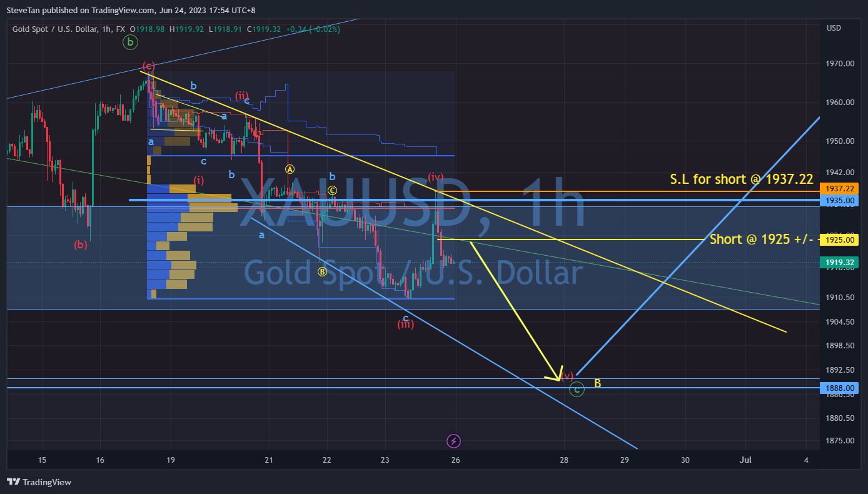The height and width of the screenshot is (494, 868).
Task: Select the red (c) wave label at the peak
Action: coord(148,66)
